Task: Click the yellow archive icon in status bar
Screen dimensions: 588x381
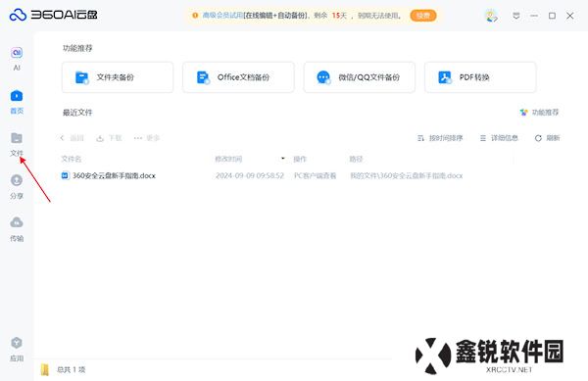Action: click(x=45, y=369)
